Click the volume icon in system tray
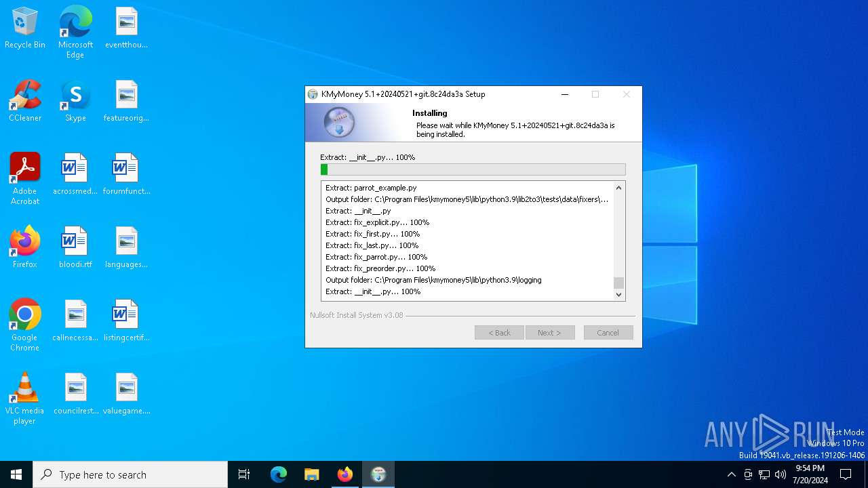 781,474
